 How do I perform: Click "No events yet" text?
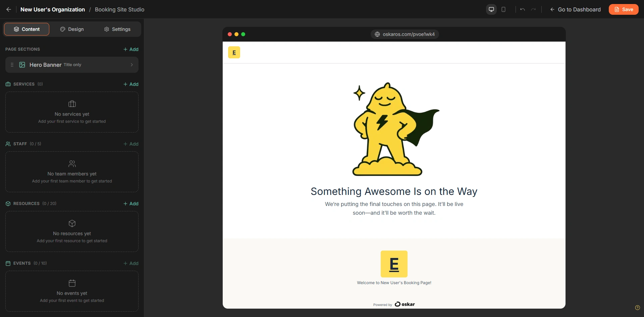click(x=72, y=293)
